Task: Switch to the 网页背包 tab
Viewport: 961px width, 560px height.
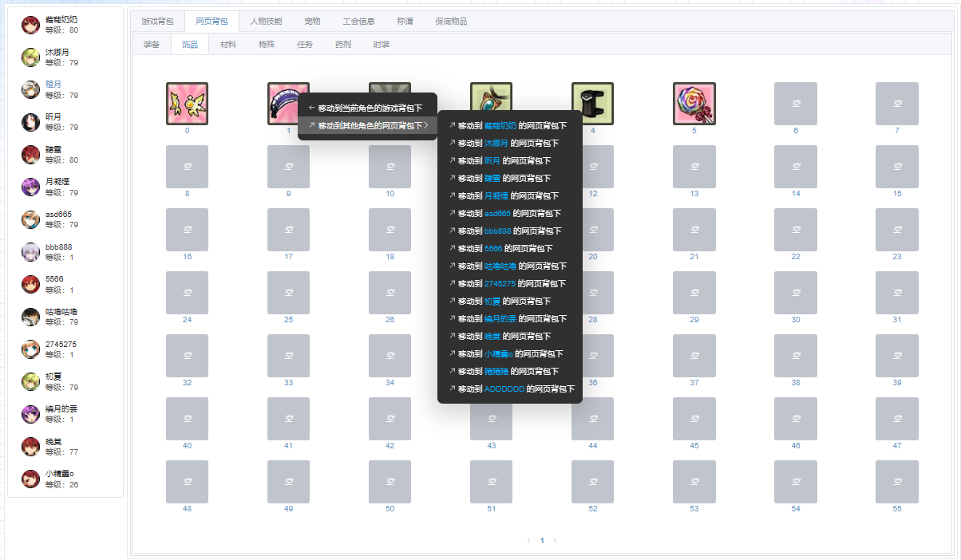Action: coord(212,22)
